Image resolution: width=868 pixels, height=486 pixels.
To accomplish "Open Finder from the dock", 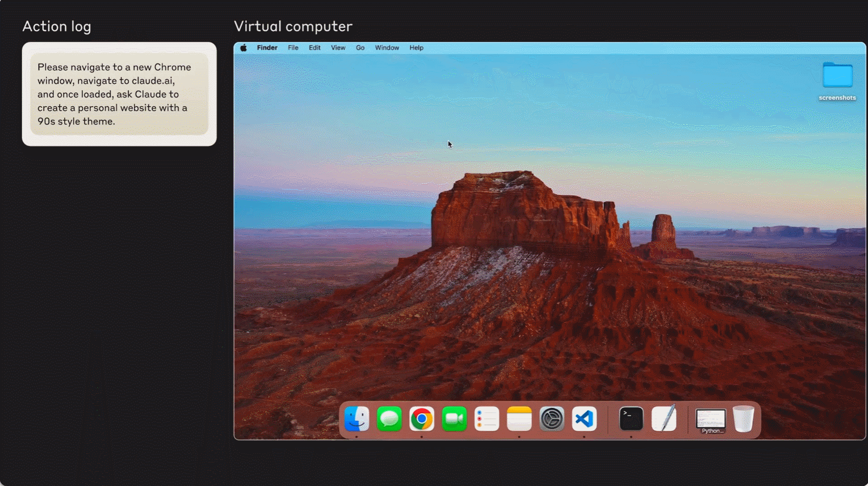I will click(356, 419).
